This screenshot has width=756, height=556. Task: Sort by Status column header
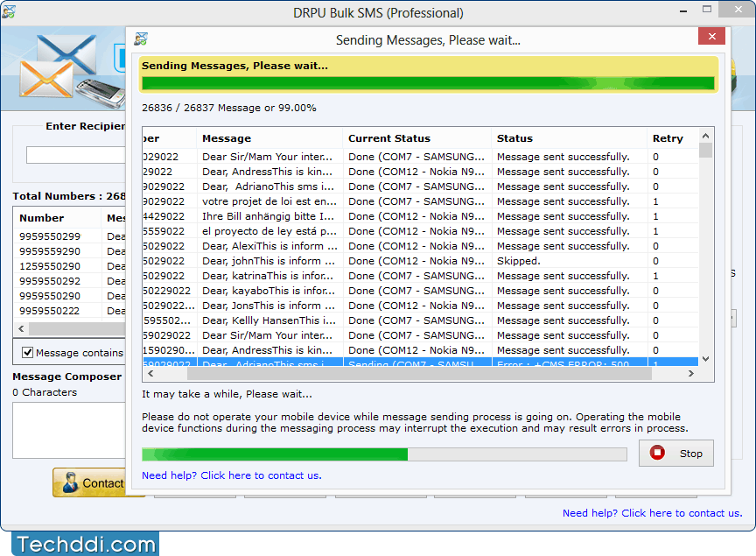pos(569,138)
